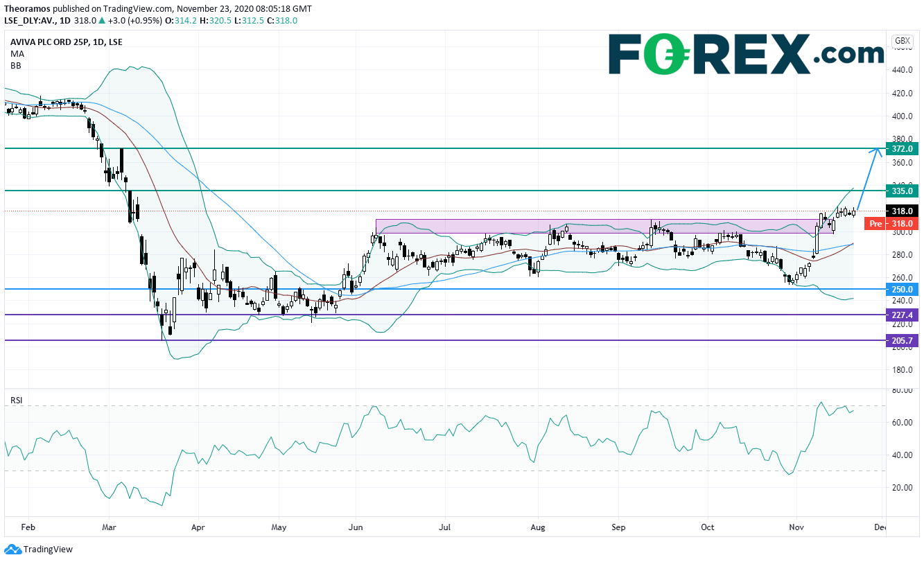Open the GBX currency selector
The width and height of the screenshot is (924, 562).
[902, 41]
